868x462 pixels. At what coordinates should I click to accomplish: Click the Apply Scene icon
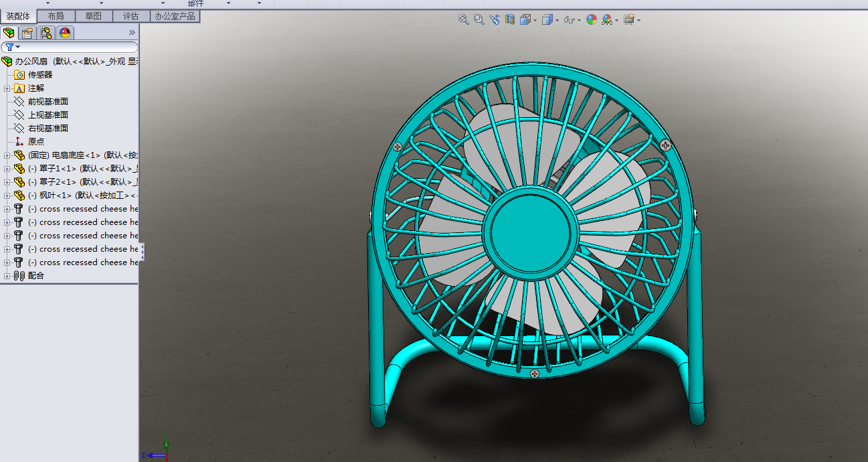point(606,20)
